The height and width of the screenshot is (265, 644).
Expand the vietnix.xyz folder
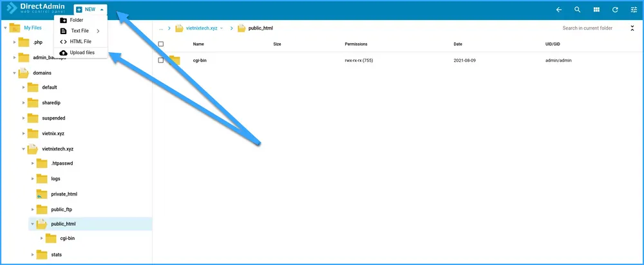pyautogui.click(x=24, y=133)
